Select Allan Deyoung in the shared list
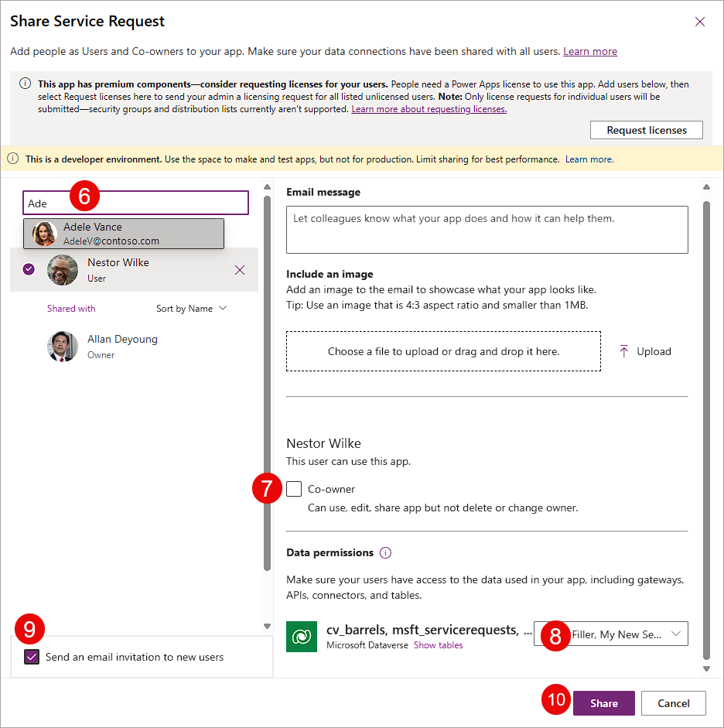The image size is (724, 728). pyautogui.click(x=134, y=347)
